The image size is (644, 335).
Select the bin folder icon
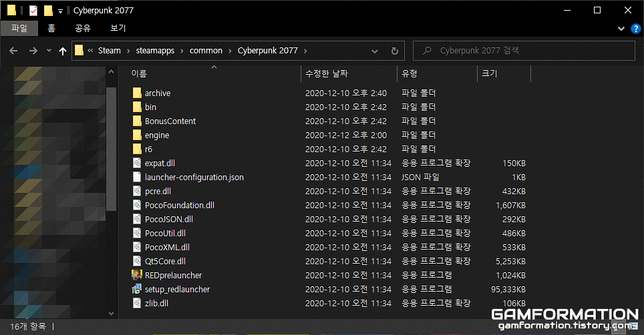click(137, 107)
